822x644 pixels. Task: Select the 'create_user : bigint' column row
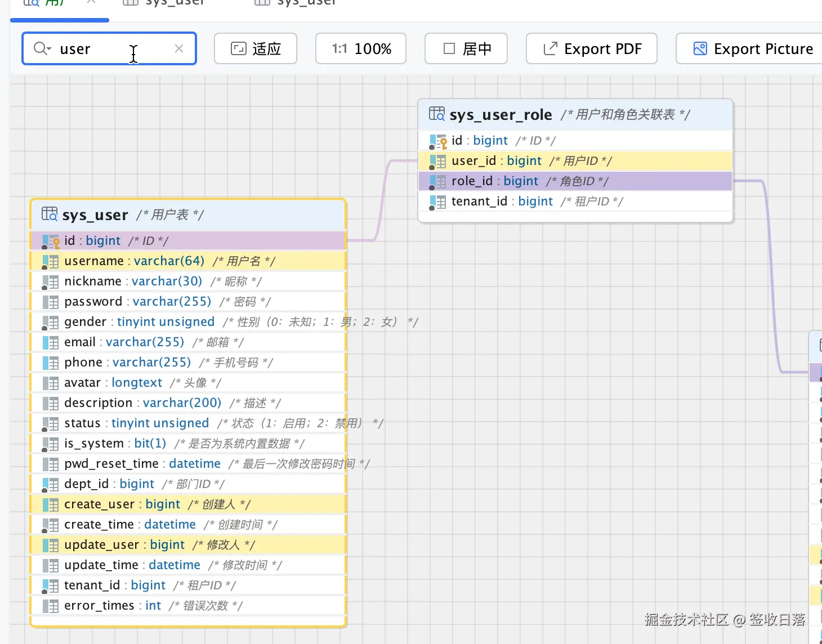[189, 504]
